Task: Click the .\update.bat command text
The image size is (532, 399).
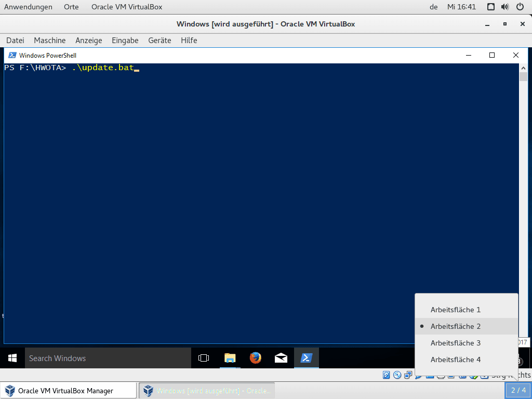Action: (x=103, y=68)
